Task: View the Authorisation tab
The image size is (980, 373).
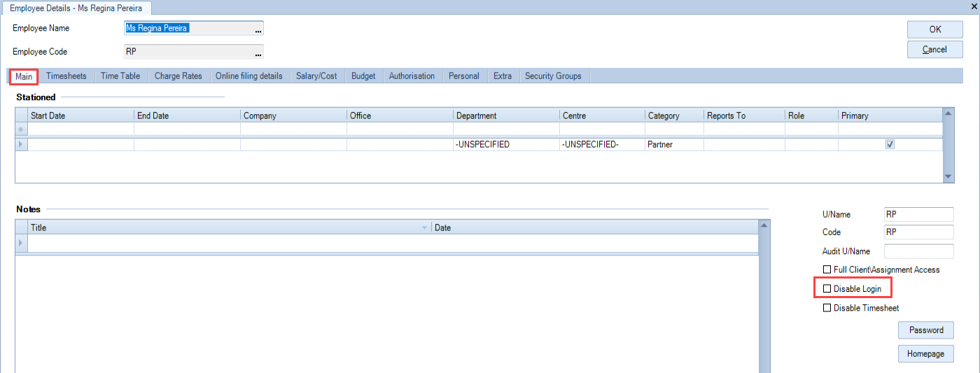Action: point(412,76)
